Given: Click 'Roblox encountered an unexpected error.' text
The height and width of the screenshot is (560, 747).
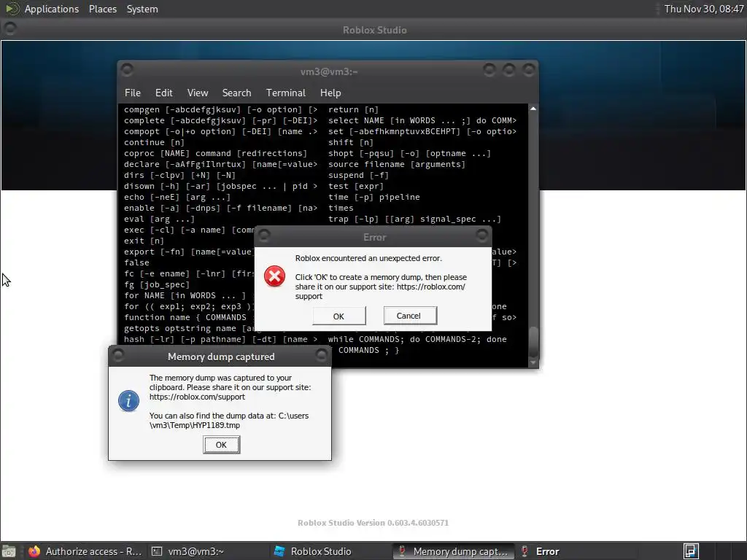Looking at the screenshot, I should (x=368, y=258).
